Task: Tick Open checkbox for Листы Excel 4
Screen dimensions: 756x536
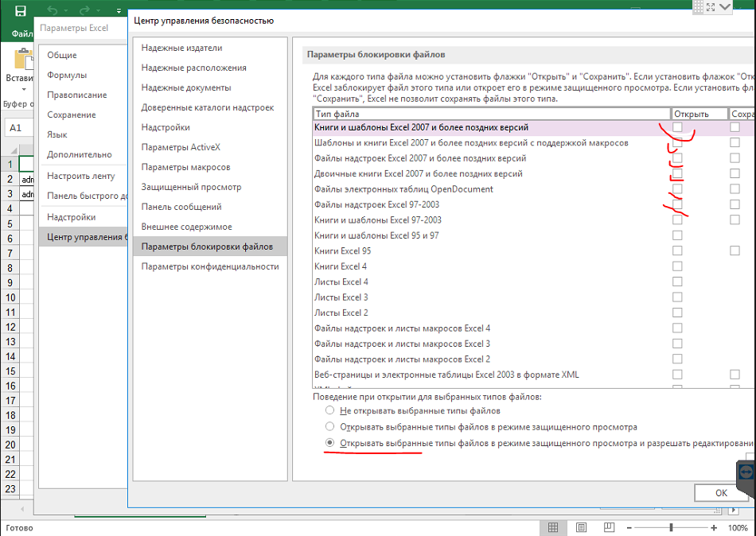Action: point(677,282)
